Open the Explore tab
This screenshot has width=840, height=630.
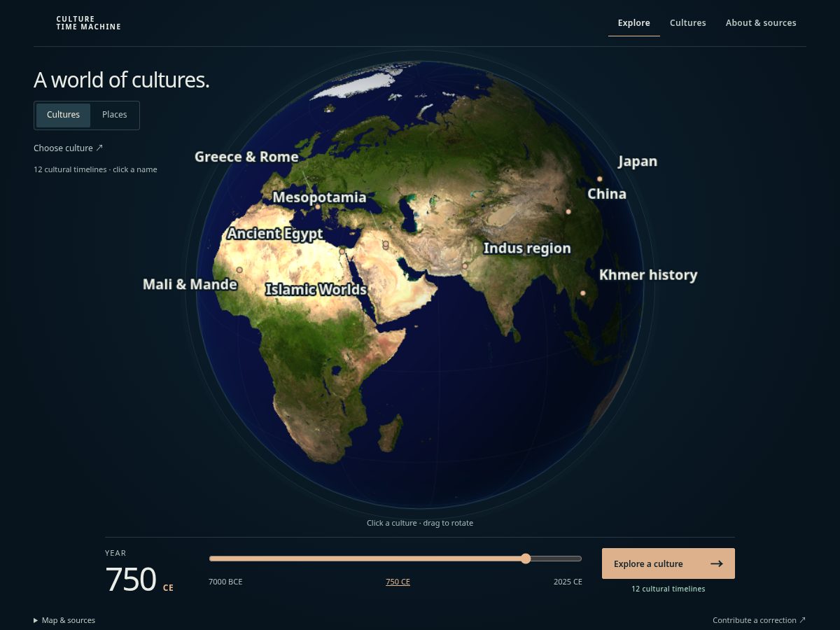pos(633,23)
